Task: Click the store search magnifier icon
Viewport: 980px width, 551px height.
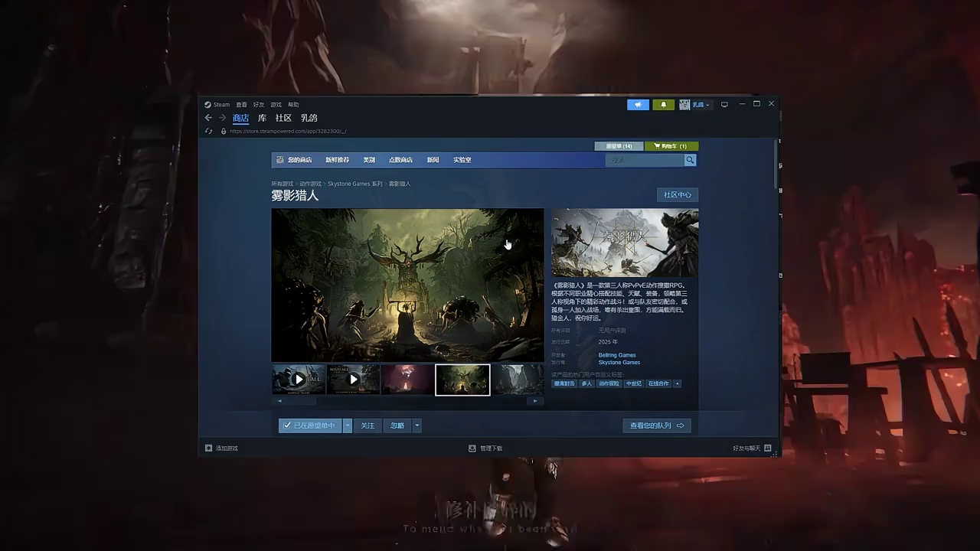Action: point(690,160)
